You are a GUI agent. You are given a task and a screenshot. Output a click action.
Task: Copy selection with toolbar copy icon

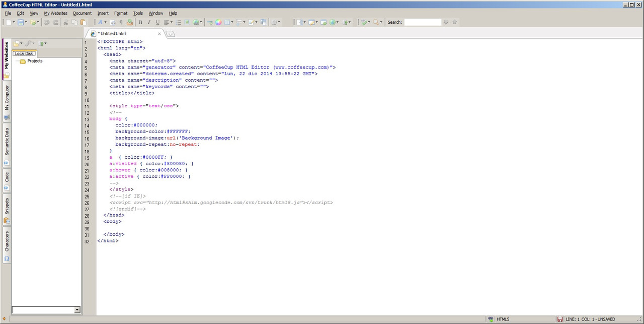(x=75, y=22)
